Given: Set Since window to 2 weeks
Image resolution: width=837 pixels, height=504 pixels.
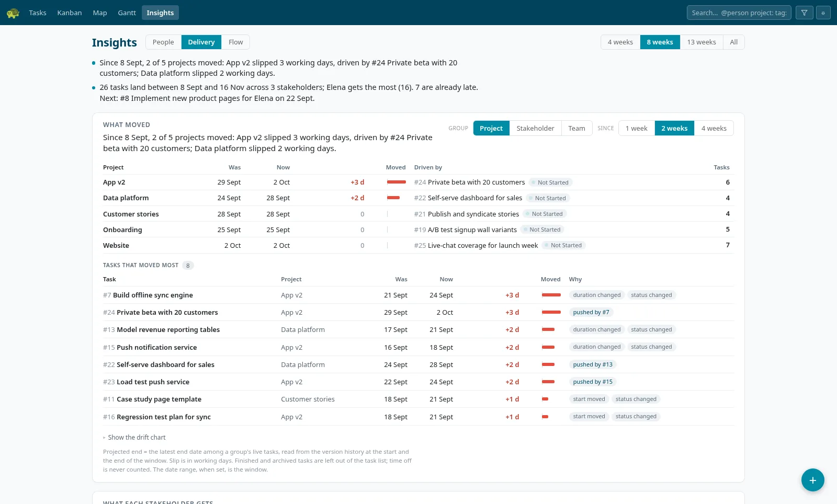Looking at the screenshot, I should click(674, 128).
